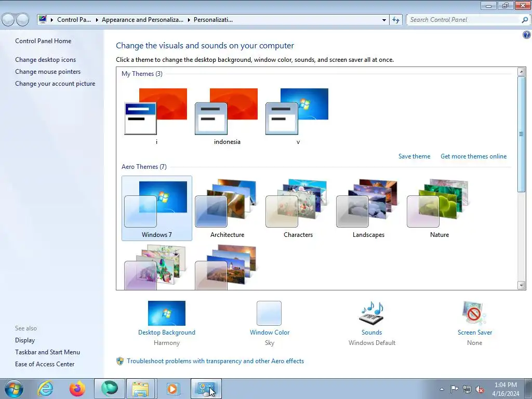Viewport: 532px width, 399px height.
Task: Click the Personalization taskbar button
Action: point(206,389)
